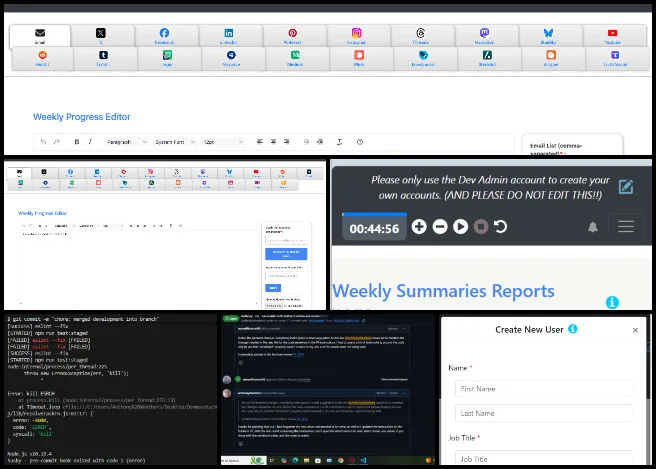Close the Create New User dialog

635,329
